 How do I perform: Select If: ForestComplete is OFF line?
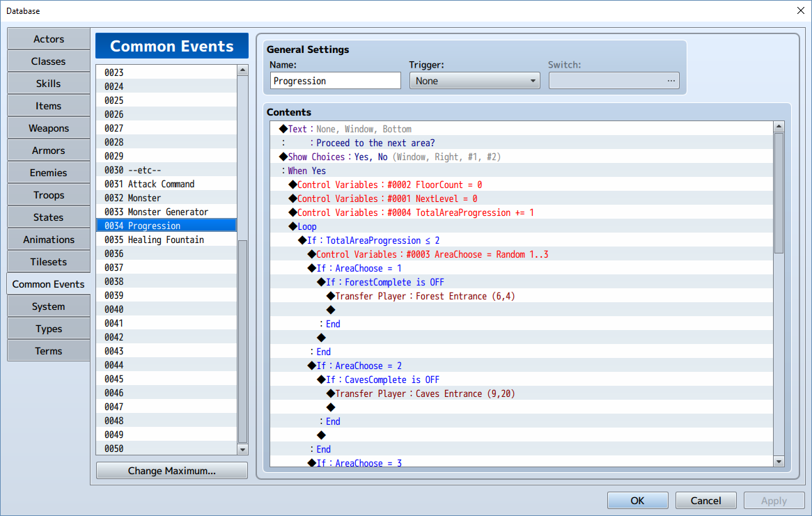point(522,282)
